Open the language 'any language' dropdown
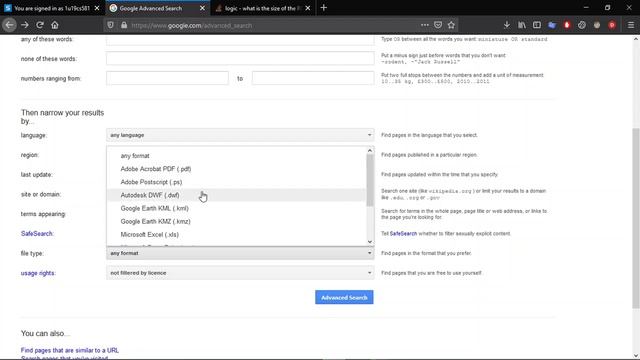Screen dimensions: 640x360 point(240,135)
